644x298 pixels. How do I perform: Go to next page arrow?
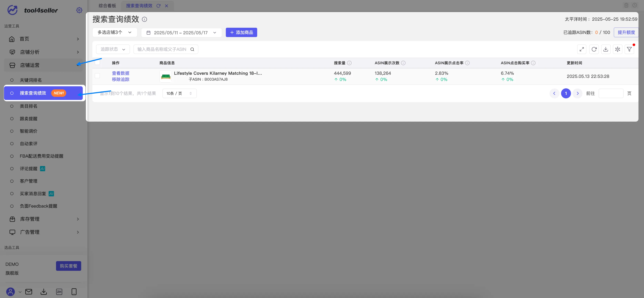(x=577, y=93)
